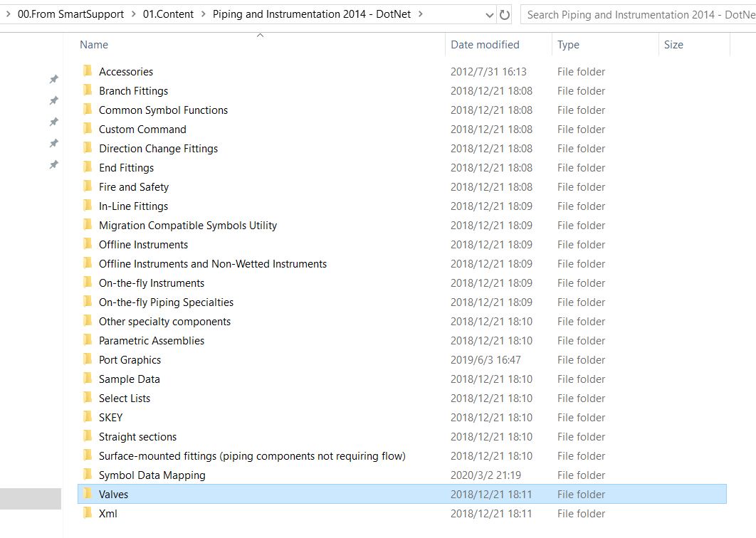Click the On-the-fly Instruments folder icon
756x538 pixels.
coord(88,283)
